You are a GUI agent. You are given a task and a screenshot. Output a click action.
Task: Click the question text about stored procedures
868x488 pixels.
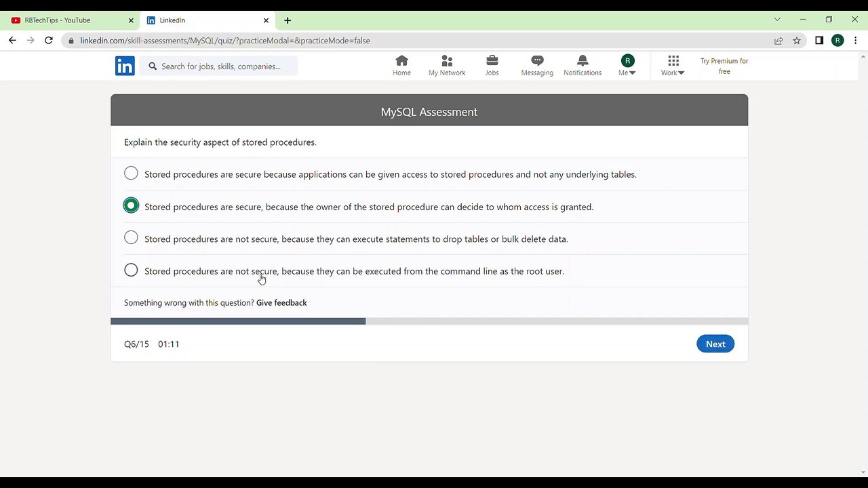click(x=220, y=142)
